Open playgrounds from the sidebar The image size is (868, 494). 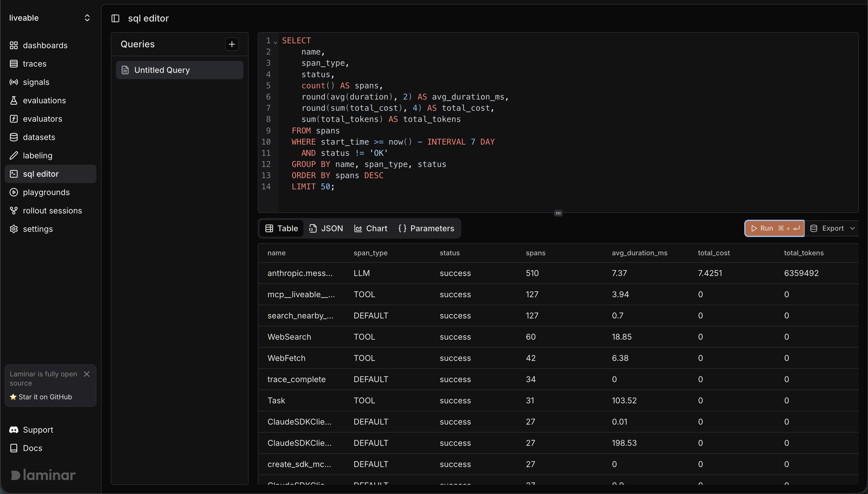tap(46, 192)
